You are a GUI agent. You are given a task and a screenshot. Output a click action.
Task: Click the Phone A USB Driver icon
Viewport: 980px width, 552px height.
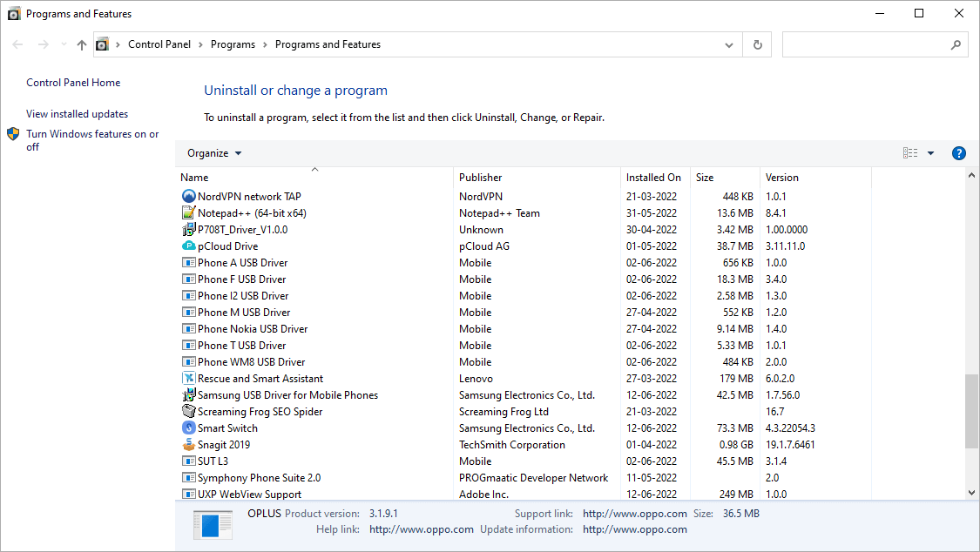coord(189,262)
